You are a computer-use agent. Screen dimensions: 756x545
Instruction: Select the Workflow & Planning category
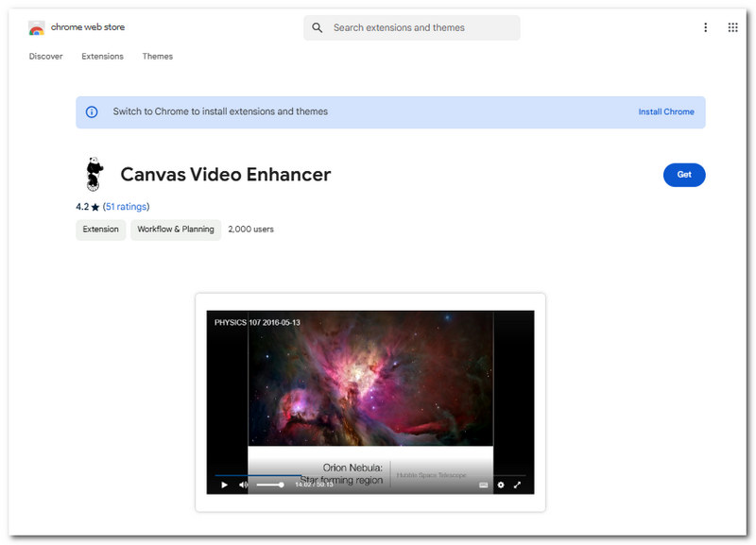(x=176, y=230)
